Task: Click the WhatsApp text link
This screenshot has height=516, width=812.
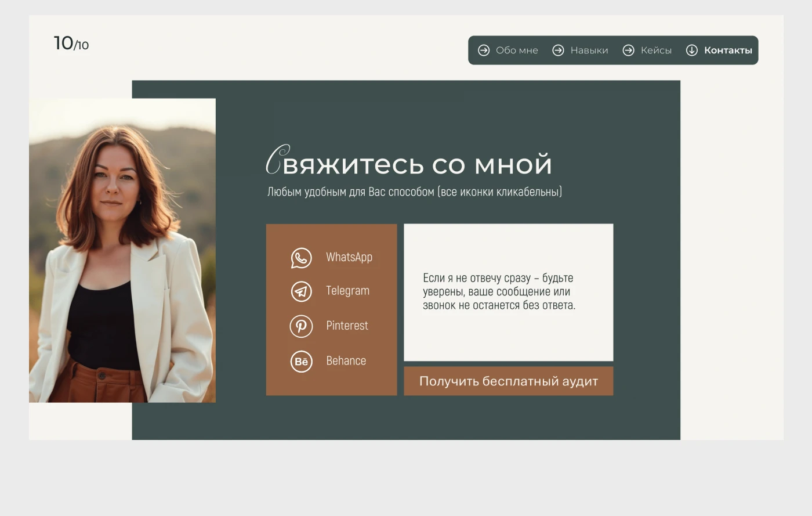Action: click(349, 257)
